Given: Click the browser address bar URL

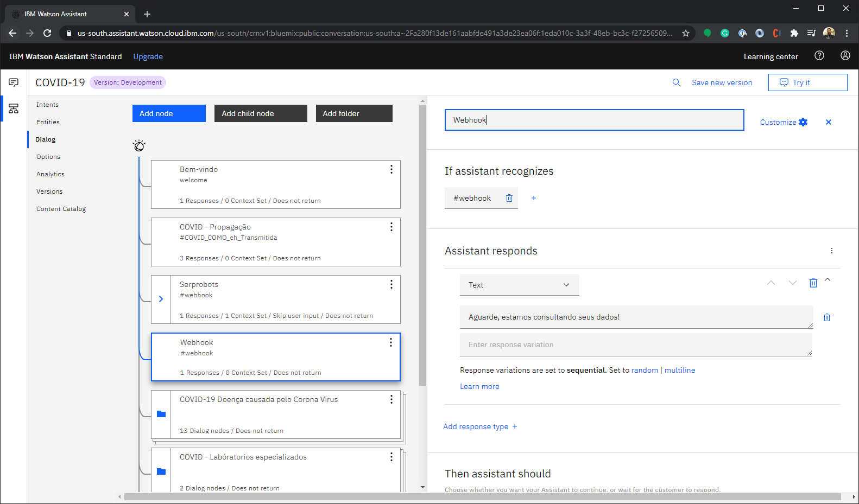Looking at the screenshot, I should click(375, 33).
